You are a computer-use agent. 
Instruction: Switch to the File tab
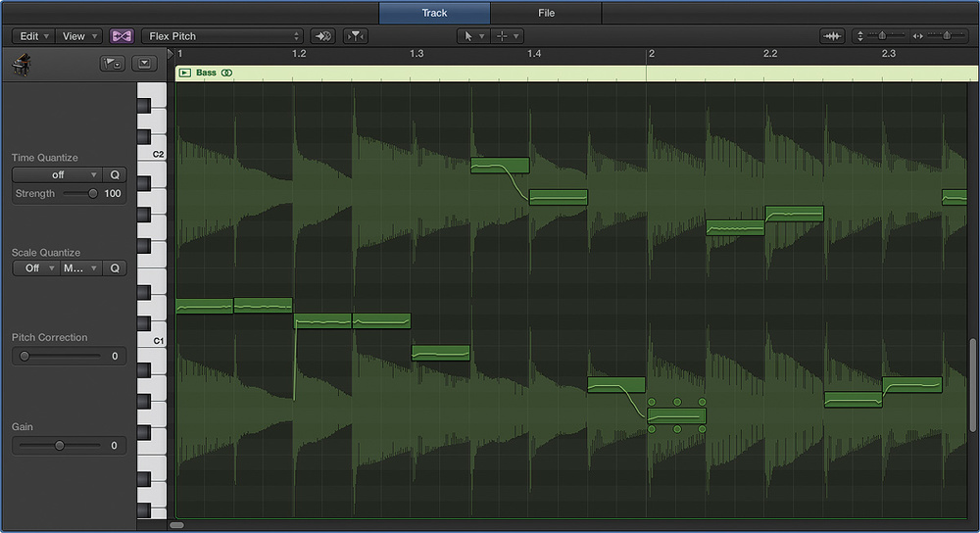point(546,13)
